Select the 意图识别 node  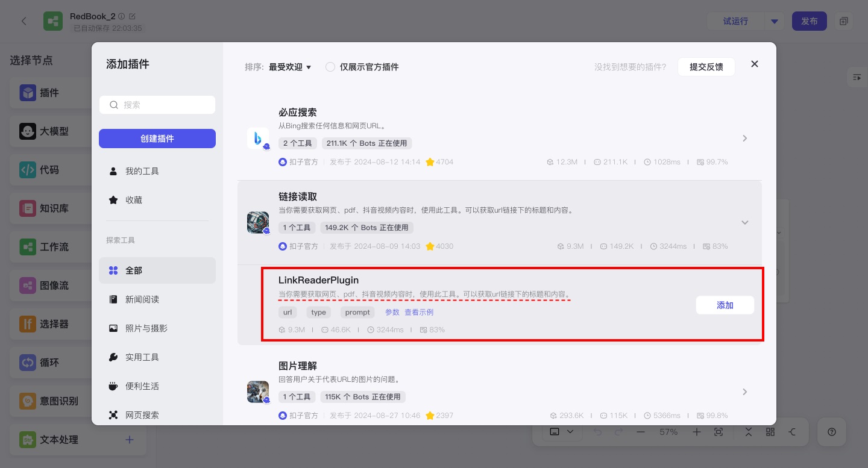pyautogui.click(x=51, y=401)
